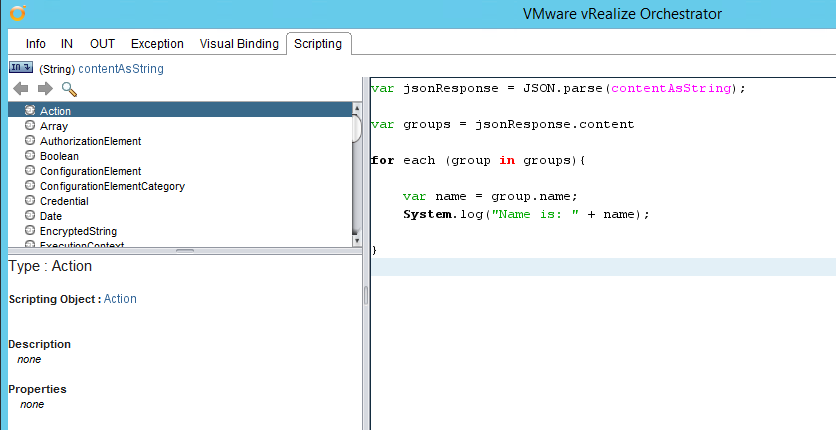The height and width of the screenshot is (430, 836).
Task: Click the 'for each' loop line
Action: point(478,160)
